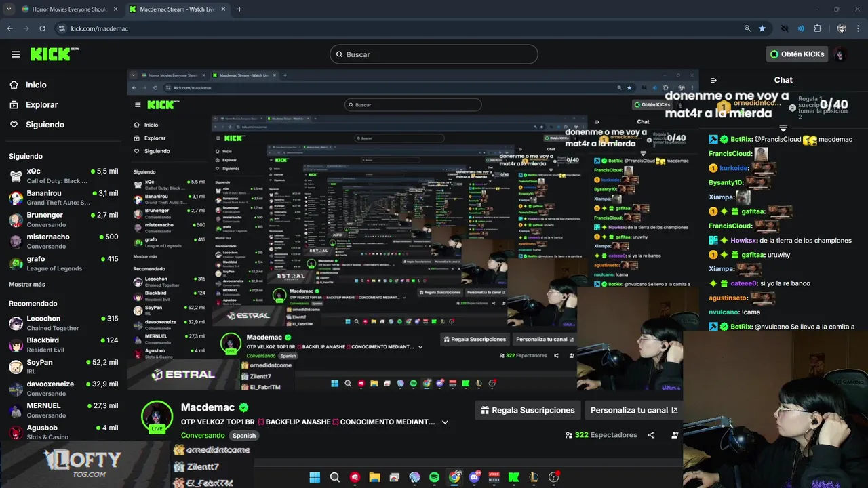The height and width of the screenshot is (488, 868).
Task: Open the Chrome extensions puzzle icon
Action: [817, 28]
